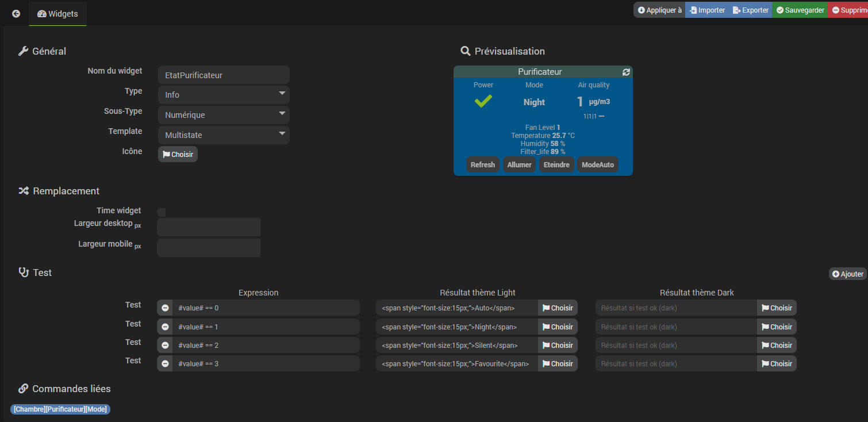868x422 pixels.
Task: Click the Exporter button
Action: coord(751,10)
